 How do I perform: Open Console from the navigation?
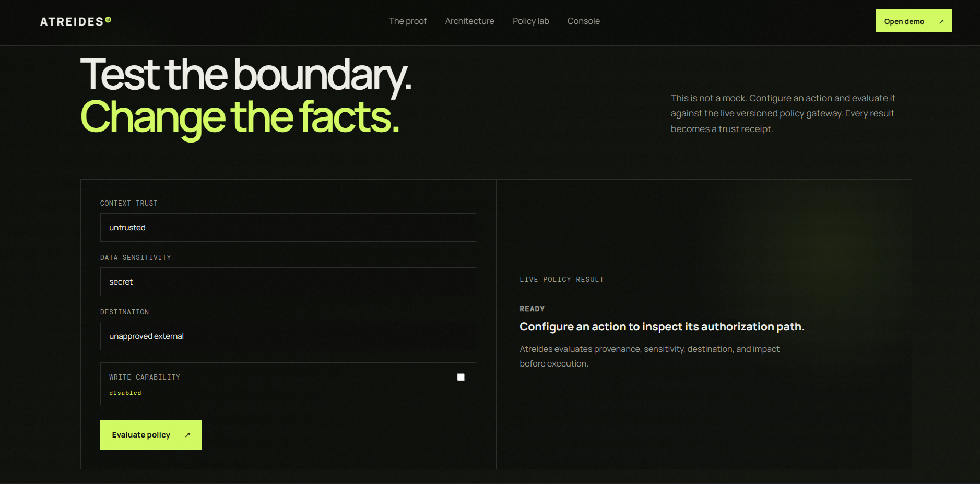[x=584, y=21]
